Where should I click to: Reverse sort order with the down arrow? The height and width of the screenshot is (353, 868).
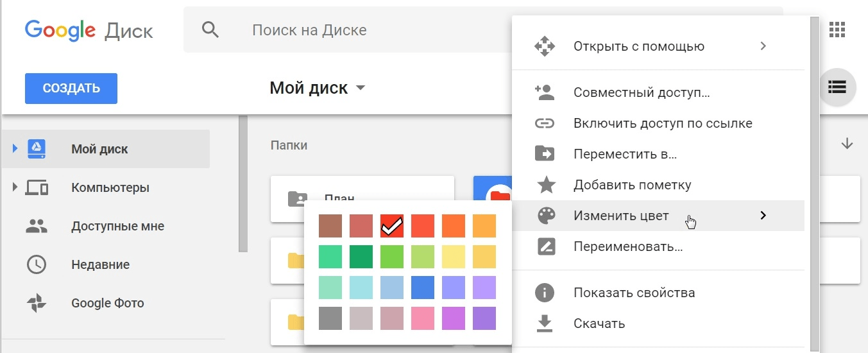(x=847, y=144)
